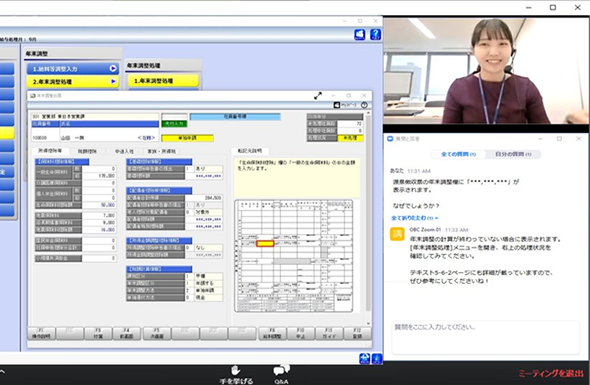
Task: Select the 中途入社 tab
Action: click(x=124, y=151)
